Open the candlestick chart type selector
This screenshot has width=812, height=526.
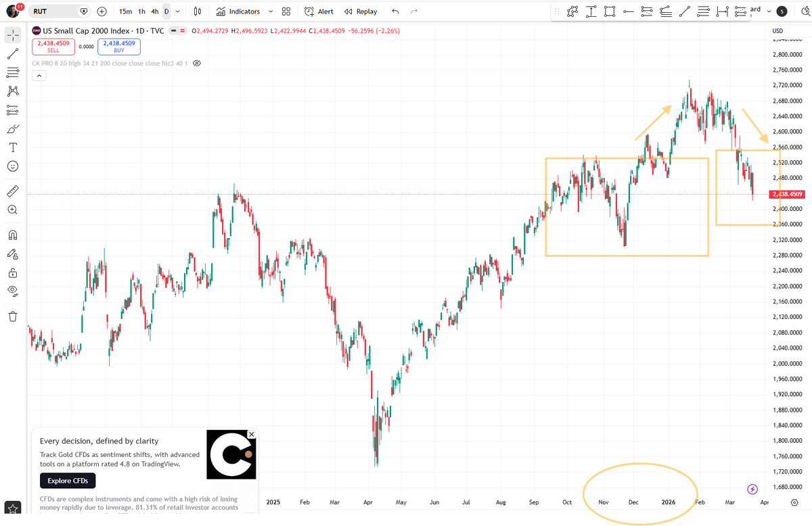pos(197,11)
